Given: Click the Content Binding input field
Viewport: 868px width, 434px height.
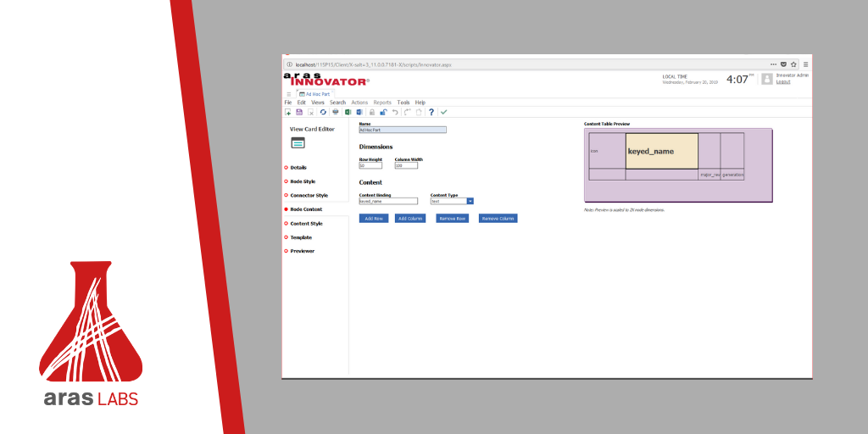Looking at the screenshot, I should tap(388, 202).
